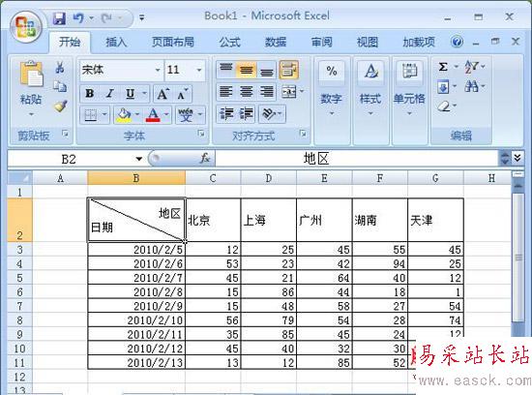The image size is (532, 395).
Task: Click the Clear eraser icon
Action: click(x=444, y=106)
